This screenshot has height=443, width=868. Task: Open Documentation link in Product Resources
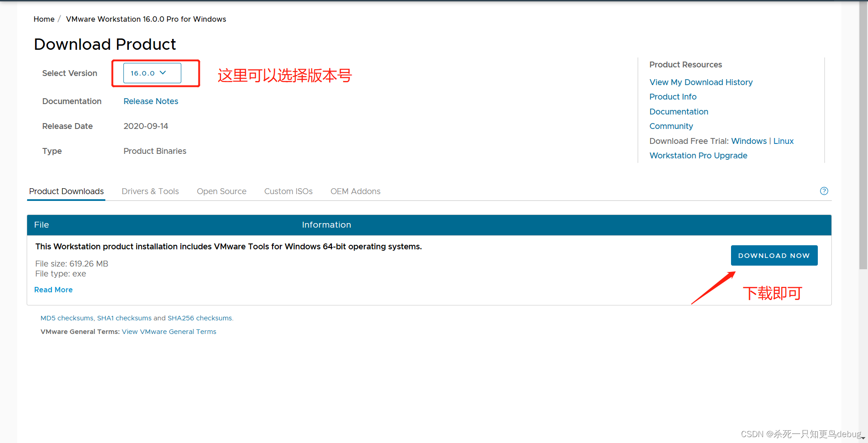679,112
